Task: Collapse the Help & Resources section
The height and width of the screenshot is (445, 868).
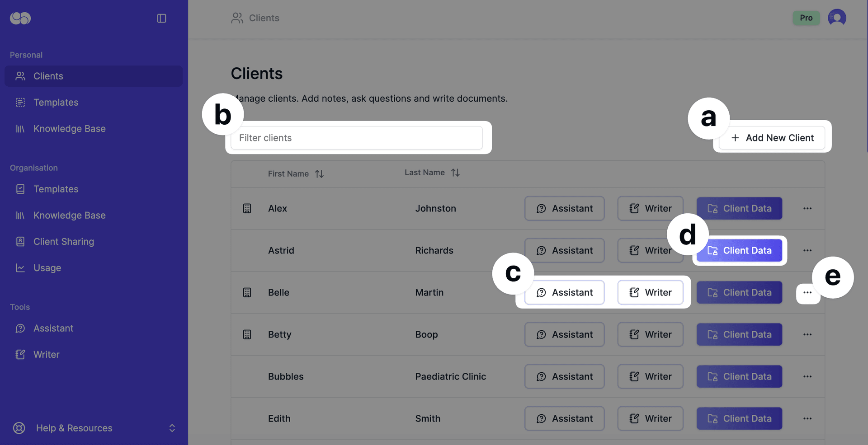Action: (172, 428)
